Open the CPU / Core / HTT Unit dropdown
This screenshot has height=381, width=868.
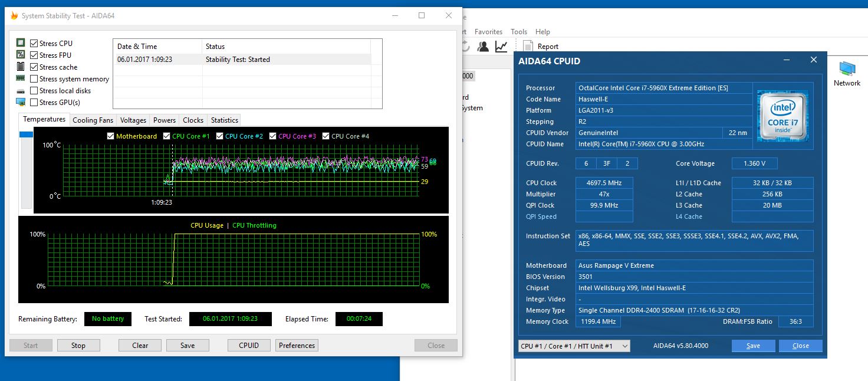[x=574, y=346]
